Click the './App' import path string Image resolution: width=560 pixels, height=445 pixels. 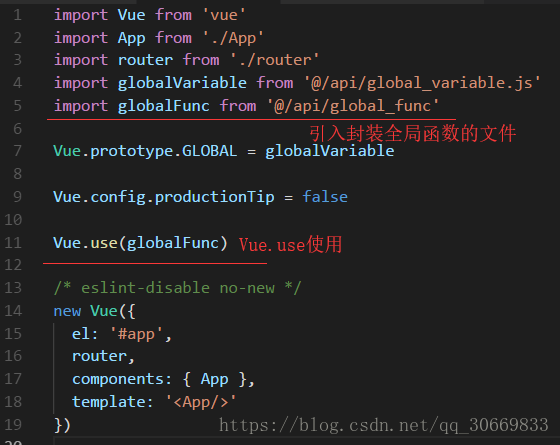click(233, 38)
